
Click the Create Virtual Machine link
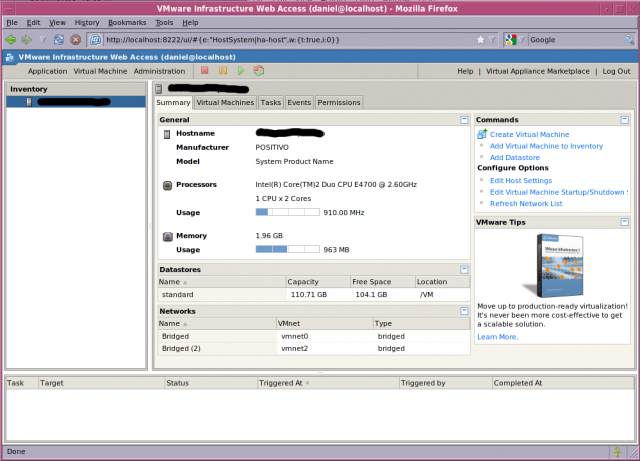click(x=529, y=134)
